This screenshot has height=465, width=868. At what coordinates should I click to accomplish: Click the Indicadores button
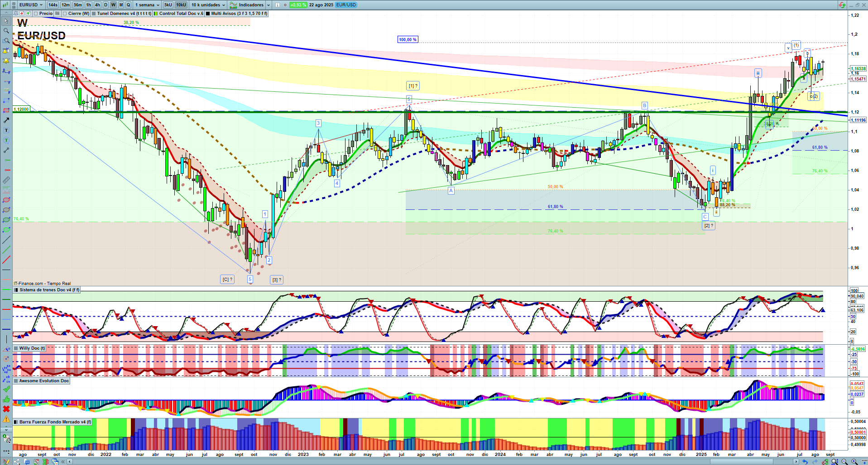tap(247, 5)
